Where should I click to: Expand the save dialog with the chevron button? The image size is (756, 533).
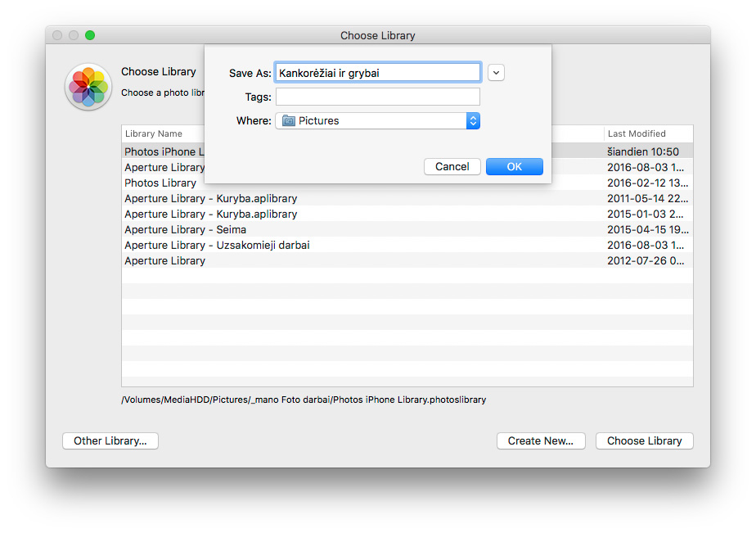[x=496, y=73]
